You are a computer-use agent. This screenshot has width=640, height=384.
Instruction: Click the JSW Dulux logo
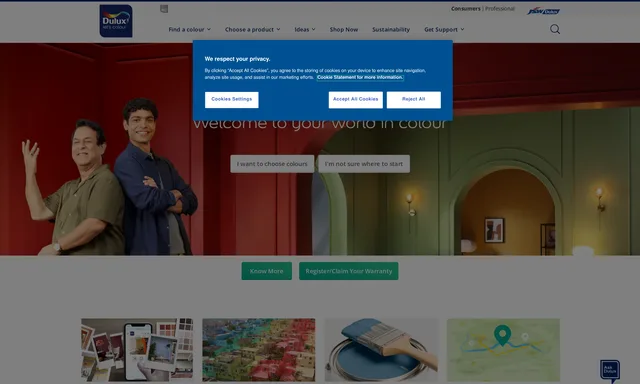(543, 11)
